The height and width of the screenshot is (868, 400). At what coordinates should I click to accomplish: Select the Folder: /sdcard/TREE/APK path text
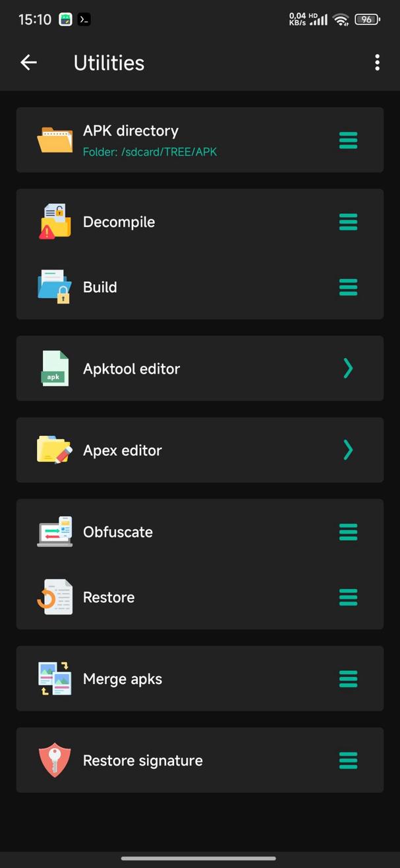[150, 152]
